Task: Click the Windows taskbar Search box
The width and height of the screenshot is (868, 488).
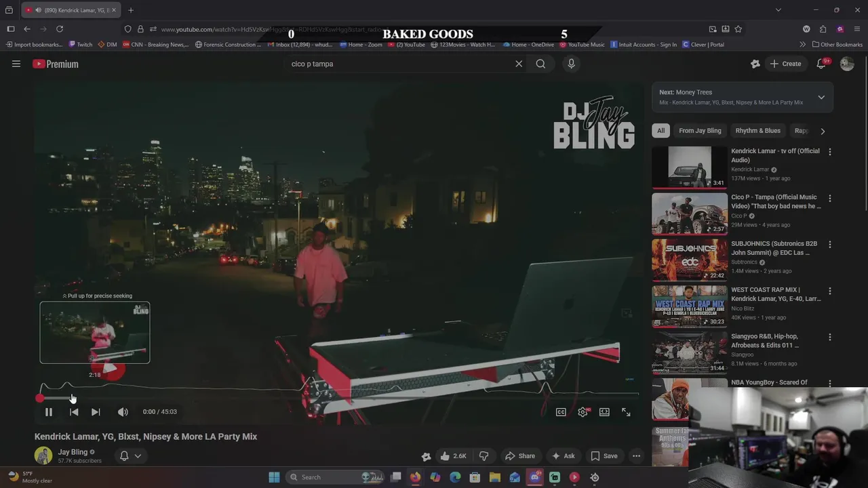Action: tap(336, 477)
